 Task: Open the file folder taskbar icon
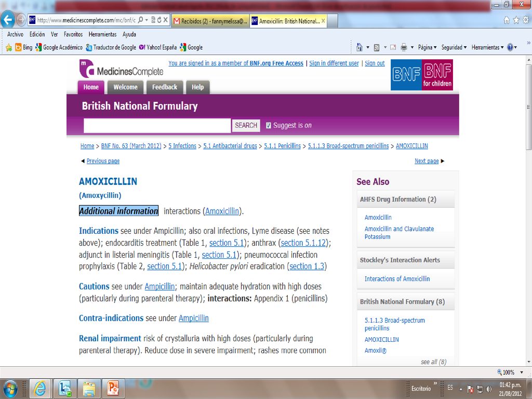tap(89, 389)
